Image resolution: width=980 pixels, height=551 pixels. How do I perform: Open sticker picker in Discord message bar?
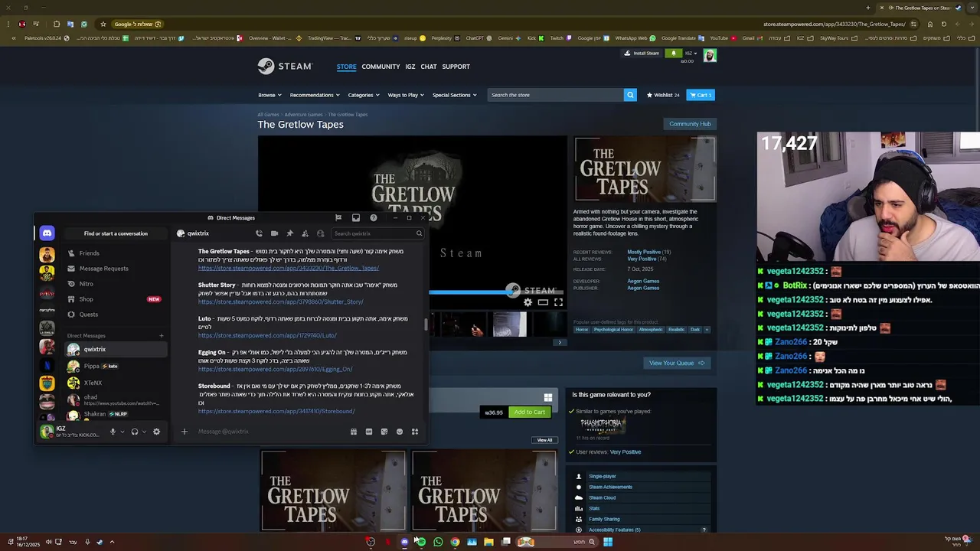pos(384,432)
